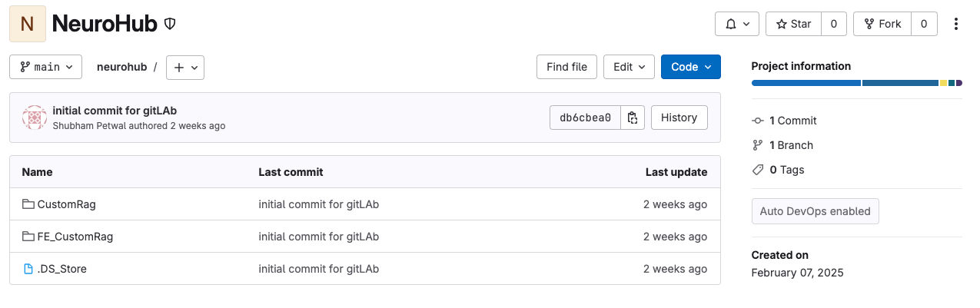Click the '2 weeks ago' in CustomRag row
The image size is (980, 308).
click(x=676, y=204)
